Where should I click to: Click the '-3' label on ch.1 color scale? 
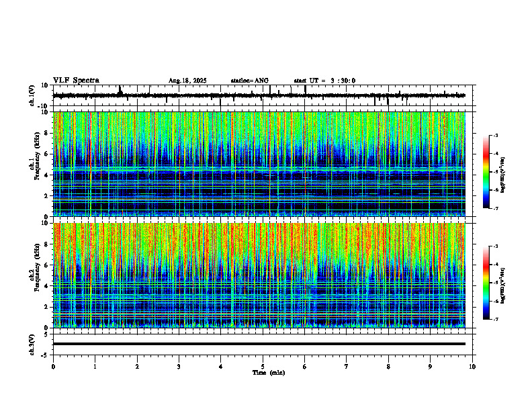pyautogui.click(x=495, y=135)
